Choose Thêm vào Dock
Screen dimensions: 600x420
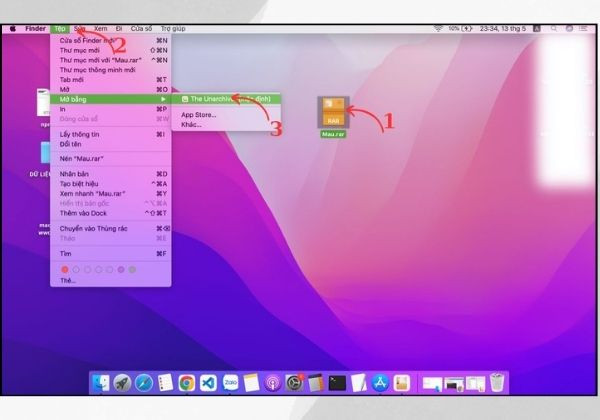click(x=111, y=213)
